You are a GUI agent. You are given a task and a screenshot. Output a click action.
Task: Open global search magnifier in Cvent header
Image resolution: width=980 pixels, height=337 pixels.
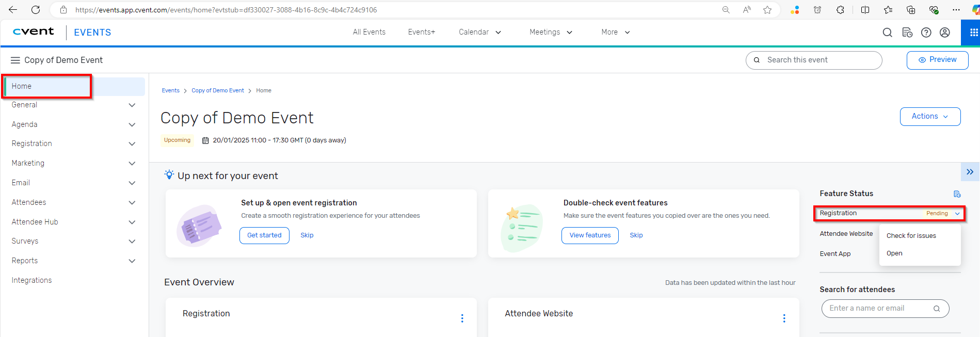(887, 33)
